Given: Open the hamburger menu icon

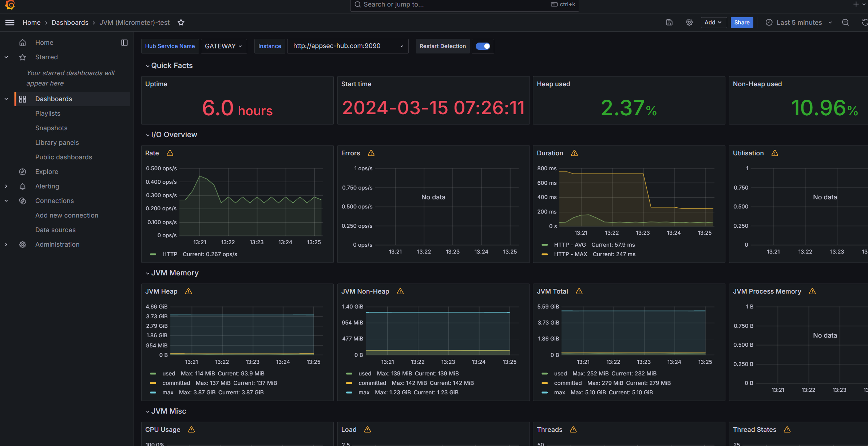Looking at the screenshot, I should click(10, 23).
